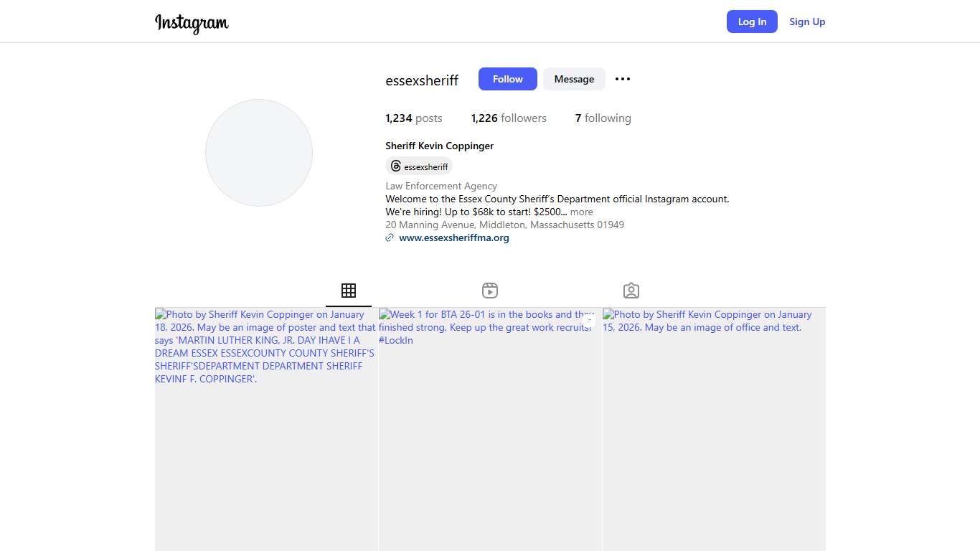Follow the essexsheriff account
The image size is (980, 551).
(507, 79)
